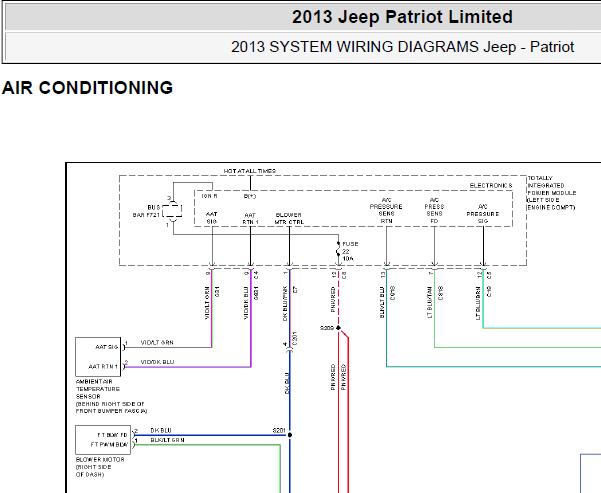Select the "A/C PRESSURE SENS RTN" label
This screenshot has width=601, height=493.
[x=386, y=210]
